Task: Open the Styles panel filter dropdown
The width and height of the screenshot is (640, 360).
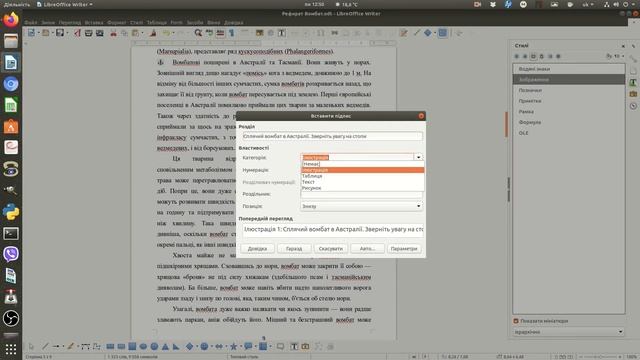Action: point(568,332)
